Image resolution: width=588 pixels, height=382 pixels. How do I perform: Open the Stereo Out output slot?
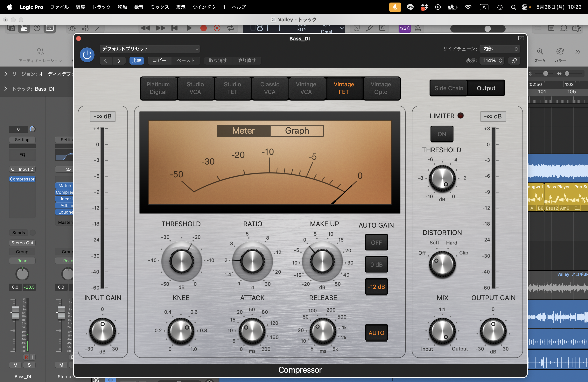tap(22, 243)
